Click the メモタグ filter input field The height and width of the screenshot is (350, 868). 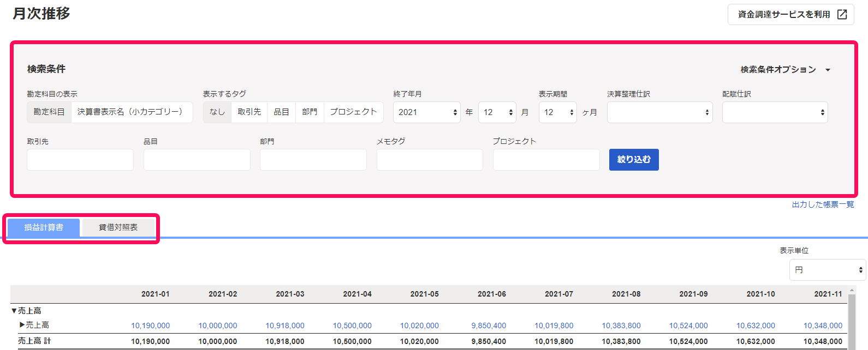tap(430, 160)
